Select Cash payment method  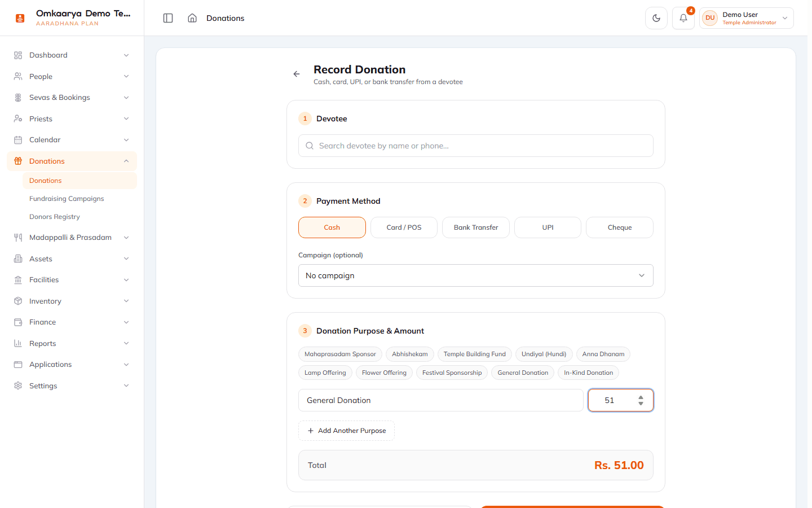click(332, 227)
